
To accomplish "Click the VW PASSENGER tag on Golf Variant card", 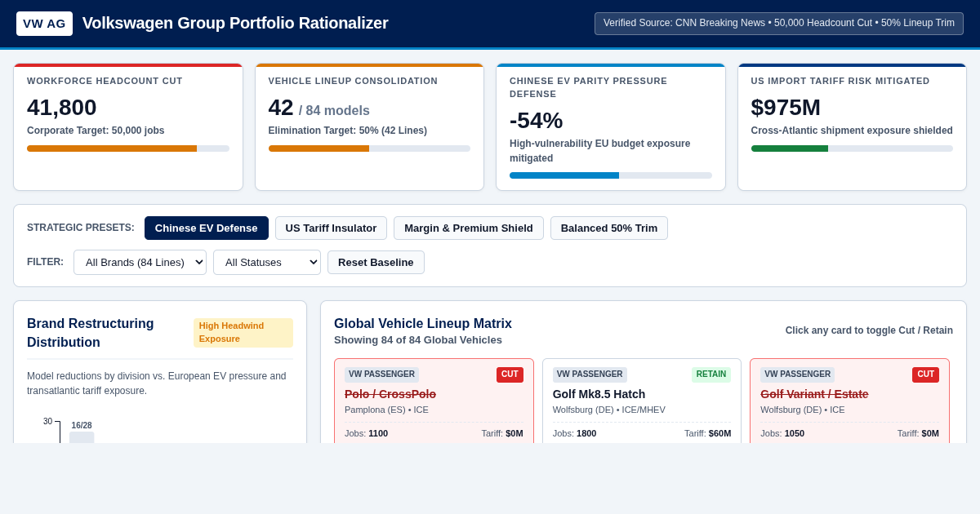I will point(797,374).
